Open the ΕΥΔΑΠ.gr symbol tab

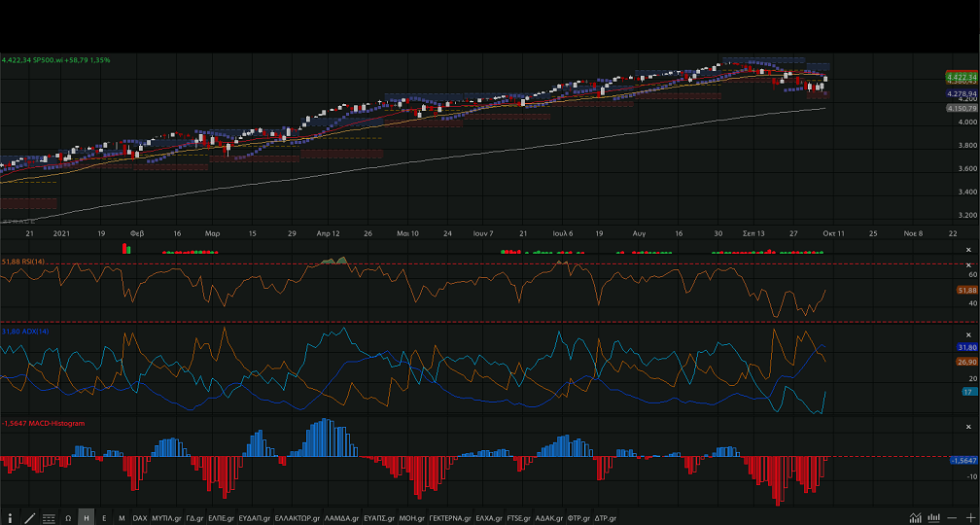point(255,518)
